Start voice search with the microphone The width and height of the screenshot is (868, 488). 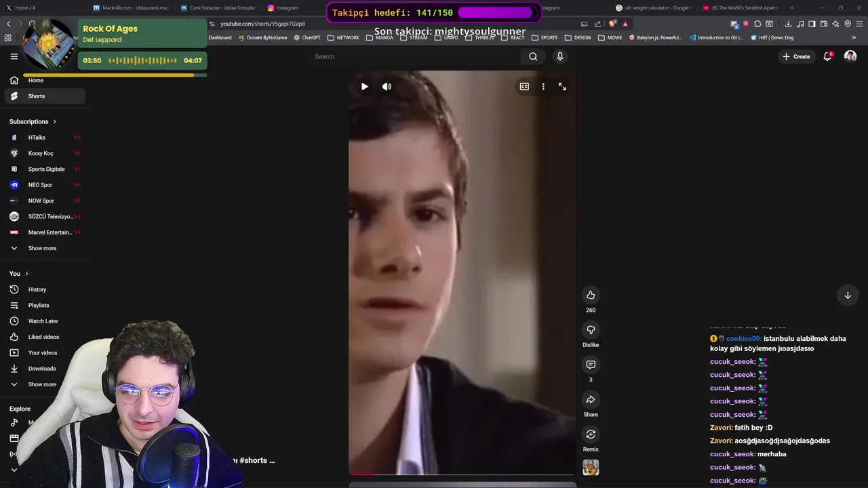(560, 56)
